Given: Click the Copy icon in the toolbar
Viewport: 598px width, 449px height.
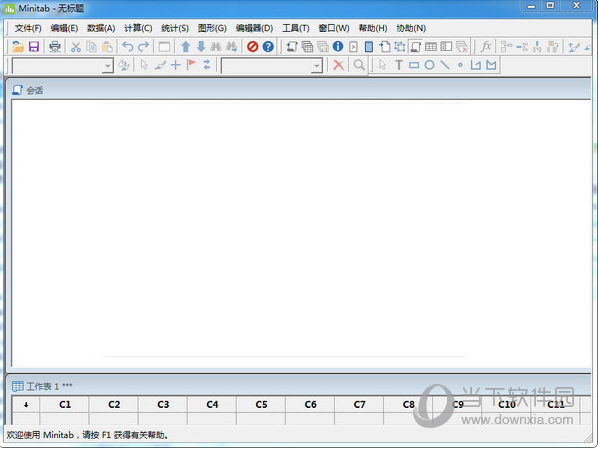Looking at the screenshot, I should click(92, 47).
